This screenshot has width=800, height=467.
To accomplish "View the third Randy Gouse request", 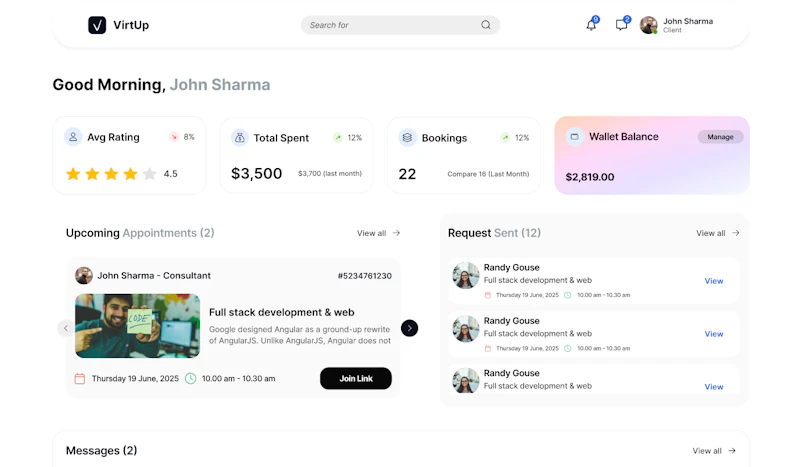I will (714, 387).
